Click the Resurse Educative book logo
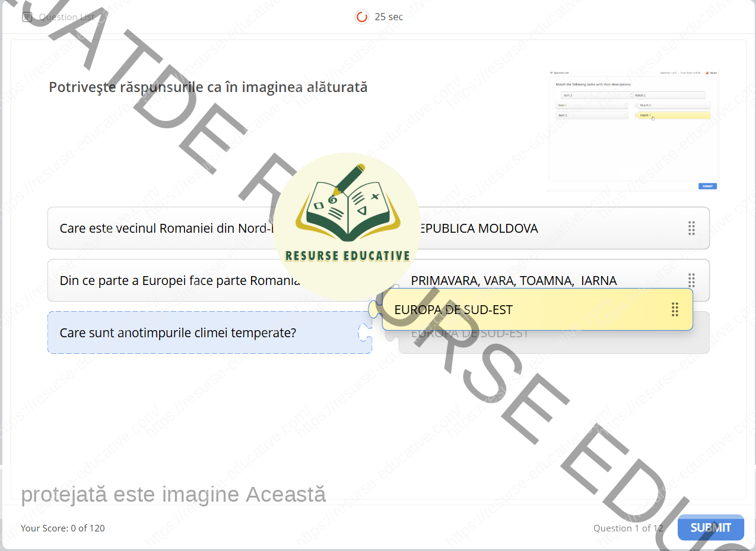The width and height of the screenshot is (756, 551). click(347, 208)
